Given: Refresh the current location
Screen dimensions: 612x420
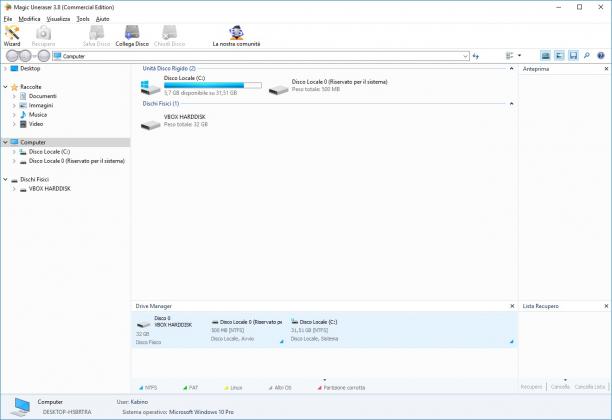Looking at the screenshot, I should click(475, 56).
